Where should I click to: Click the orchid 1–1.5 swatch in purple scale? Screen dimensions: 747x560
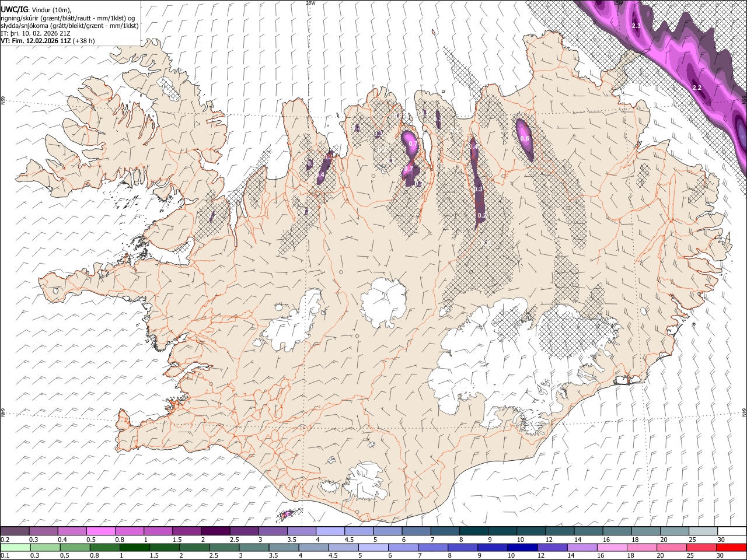[x=158, y=531]
